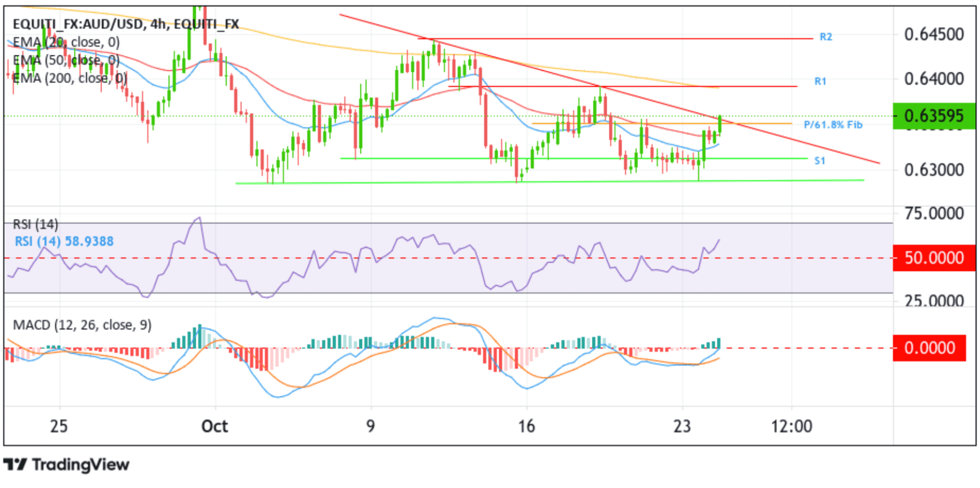Select the EMA (200, close, 0) legend
The image size is (980, 488).
[x=70, y=78]
